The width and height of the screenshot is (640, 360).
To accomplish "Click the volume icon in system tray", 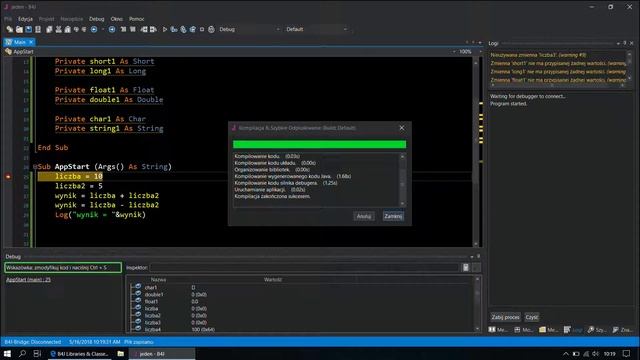I will [x=596, y=353].
